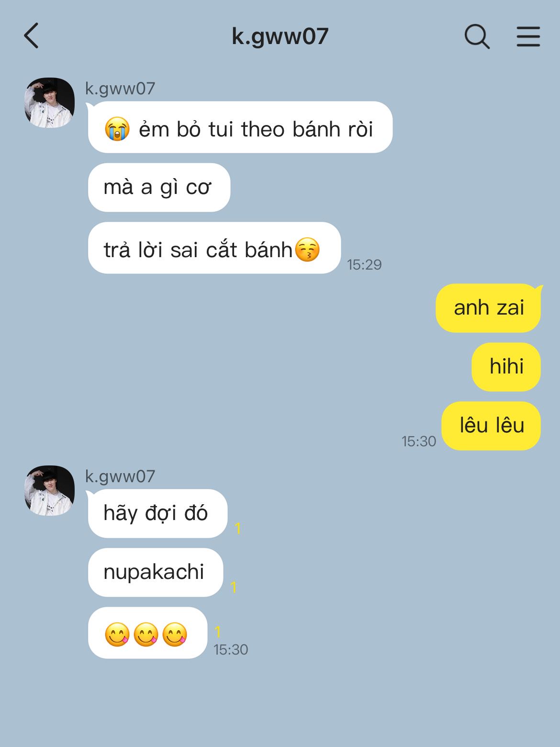Tap the three yummy-face emojis bubble

pos(147,633)
